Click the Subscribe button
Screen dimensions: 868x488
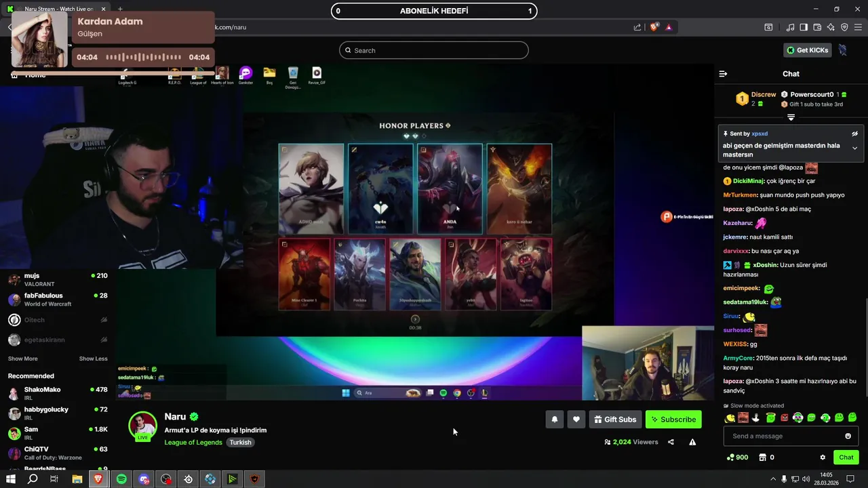click(673, 420)
